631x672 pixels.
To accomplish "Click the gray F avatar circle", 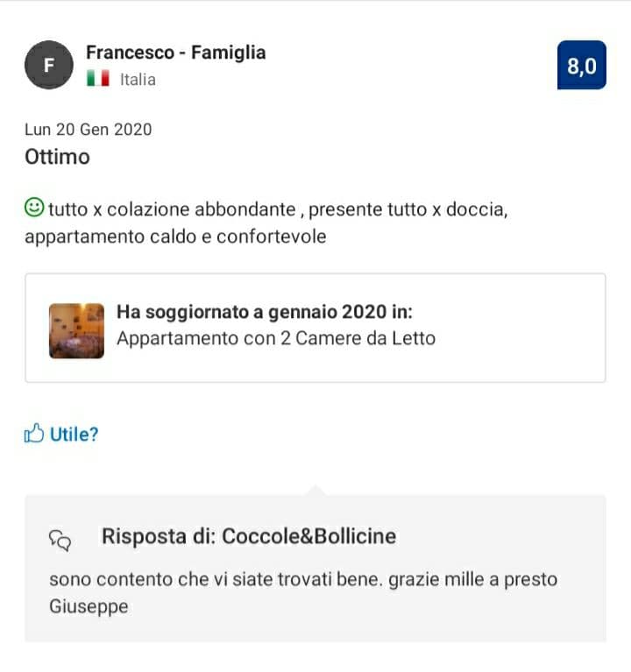I will (49, 65).
